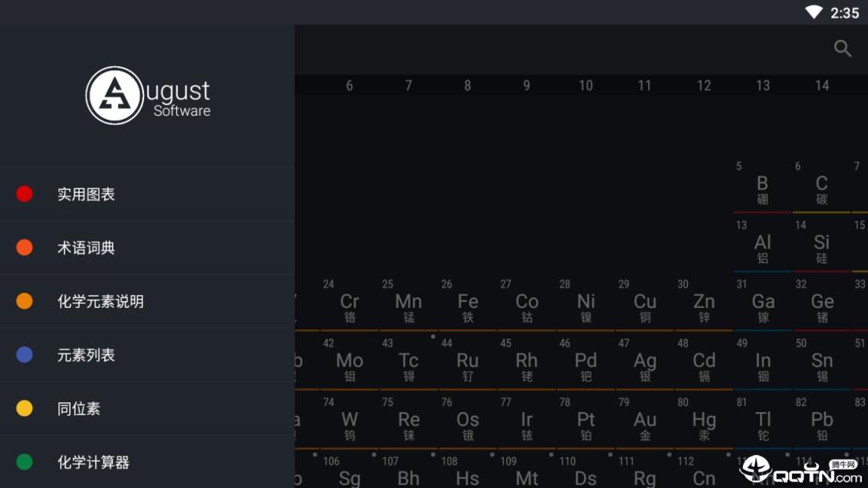The image size is (868, 488).
Task: Click the August Software logo
Action: tap(147, 96)
